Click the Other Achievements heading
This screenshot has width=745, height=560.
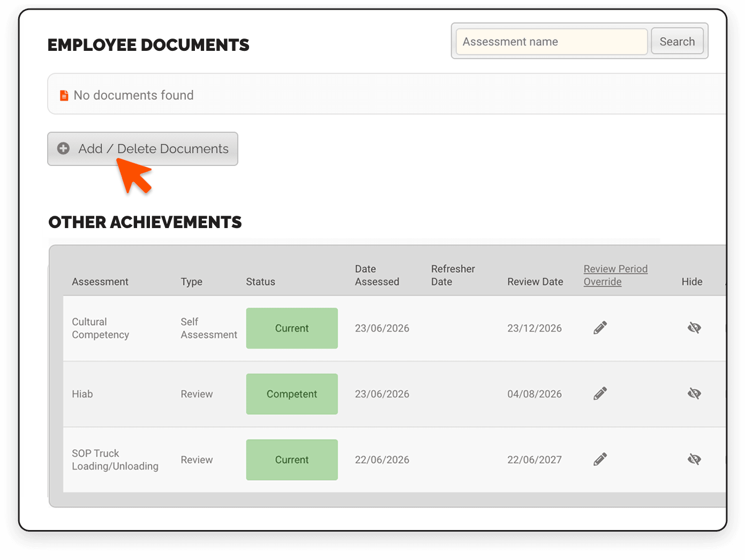pyautogui.click(x=145, y=222)
